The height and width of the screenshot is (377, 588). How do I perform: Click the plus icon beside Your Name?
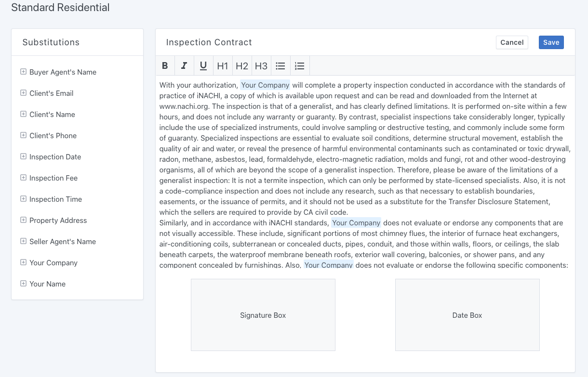[23, 284]
